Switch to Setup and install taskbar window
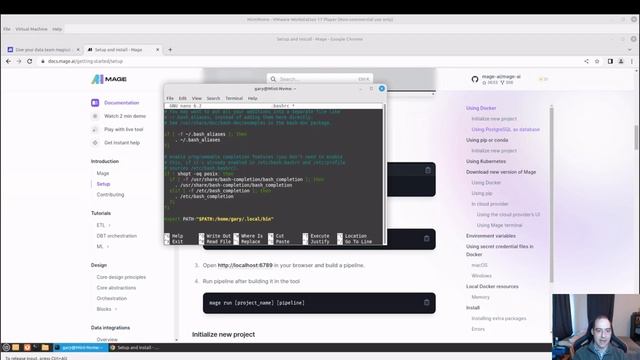This screenshot has height=360, width=640. pos(136,347)
